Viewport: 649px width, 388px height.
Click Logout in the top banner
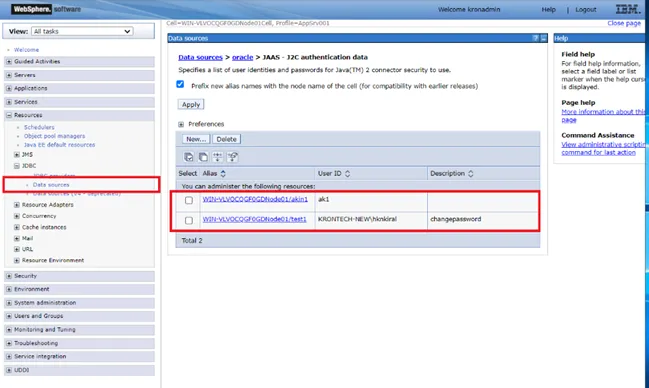pos(586,10)
